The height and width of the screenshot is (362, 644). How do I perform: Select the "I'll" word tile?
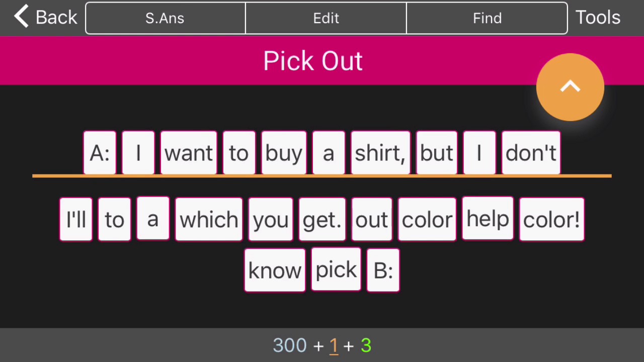pos(76,220)
